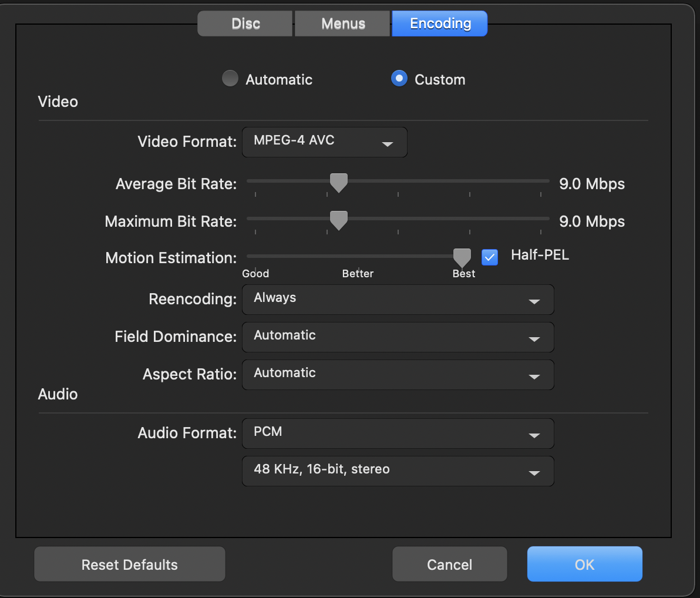Click the Good mark on Motion Estimation
The height and width of the screenshot is (598, 700).
pos(255,273)
